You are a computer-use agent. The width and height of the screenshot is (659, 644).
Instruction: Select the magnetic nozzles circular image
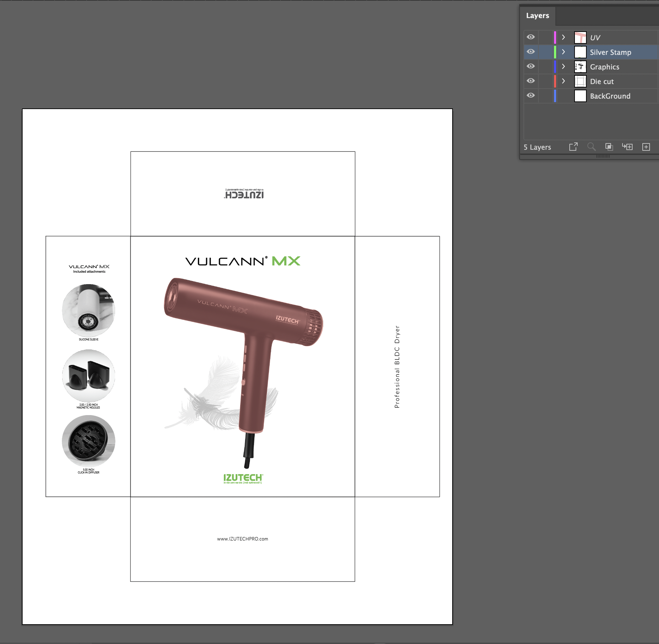point(89,376)
